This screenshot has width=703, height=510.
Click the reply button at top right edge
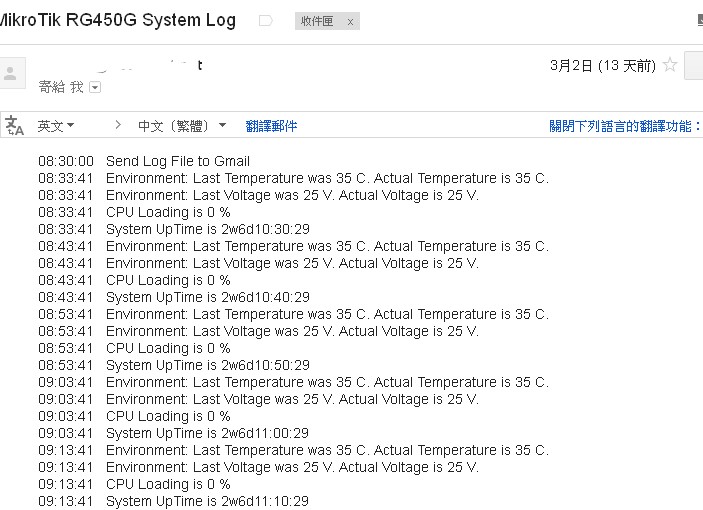point(694,65)
